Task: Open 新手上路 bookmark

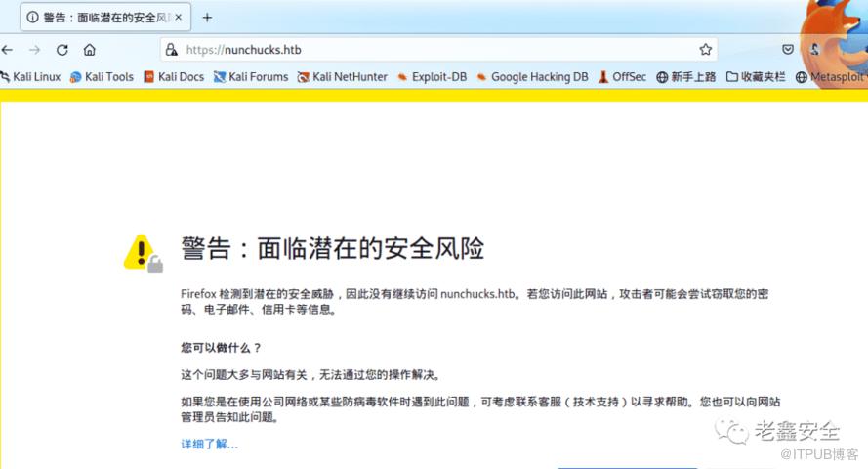Action: click(685, 77)
